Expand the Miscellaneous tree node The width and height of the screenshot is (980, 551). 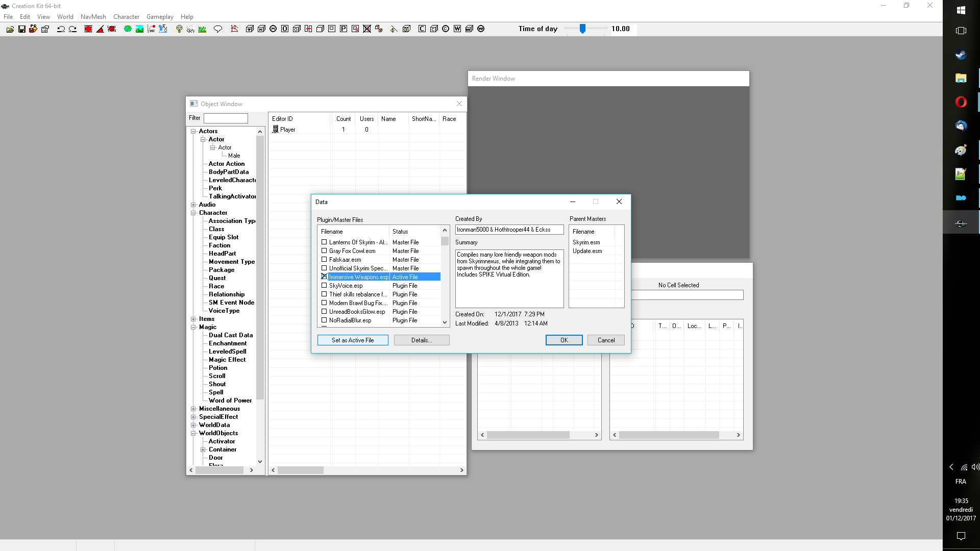(193, 409)
